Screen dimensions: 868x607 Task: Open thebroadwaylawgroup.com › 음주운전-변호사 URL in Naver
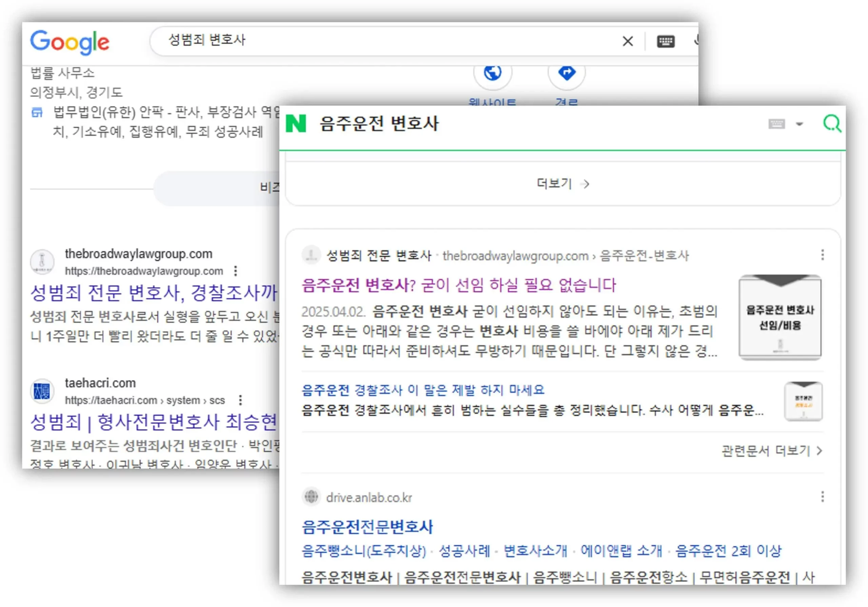coord(566,256)
